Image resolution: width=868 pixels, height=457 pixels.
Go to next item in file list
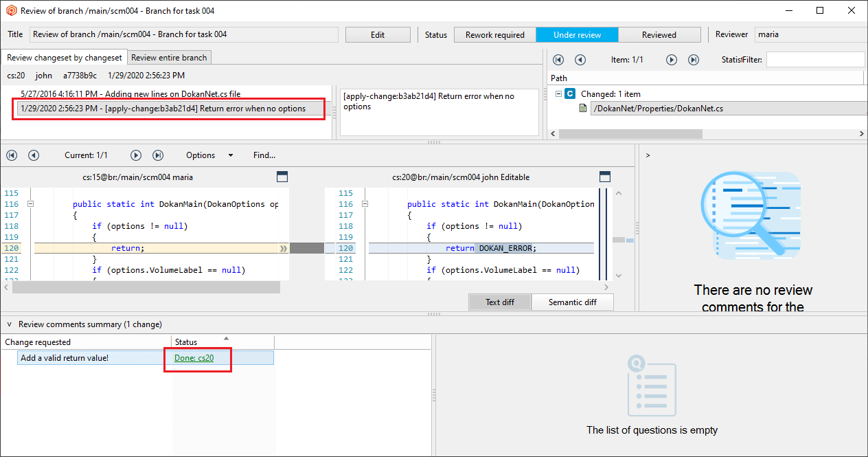coord(672,60)
